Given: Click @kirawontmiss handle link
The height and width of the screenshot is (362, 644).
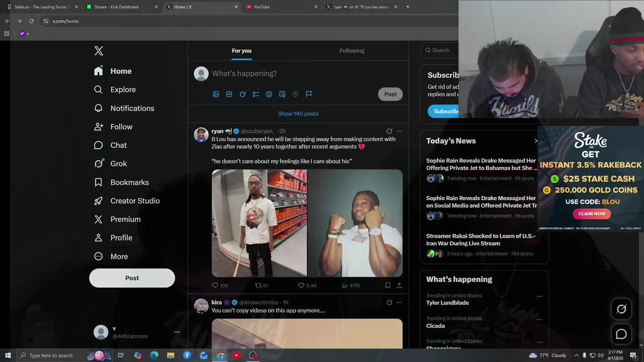Looking at the screenshot, I should (259, 303).
